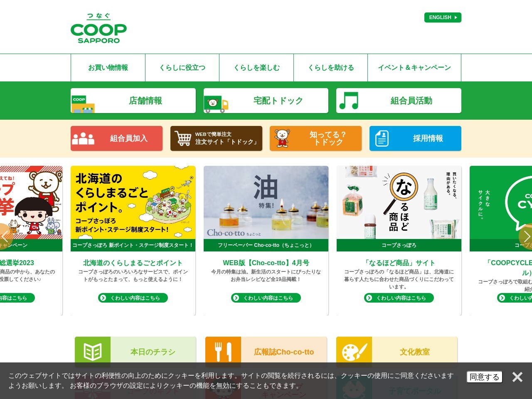Click くわしい内容はこちら under くらしまるごとポイント
The height and width of the screenshot is (399, 532).
click(133, 298)
